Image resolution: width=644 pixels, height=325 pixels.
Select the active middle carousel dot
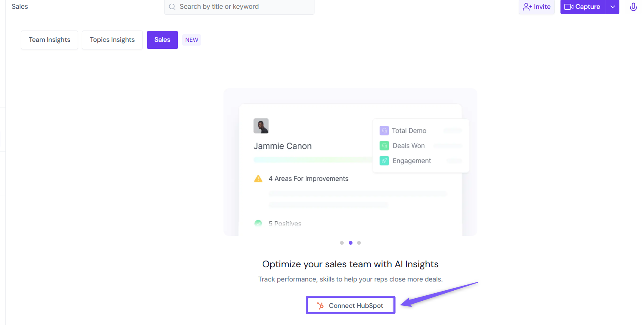(x=350, y=243)
